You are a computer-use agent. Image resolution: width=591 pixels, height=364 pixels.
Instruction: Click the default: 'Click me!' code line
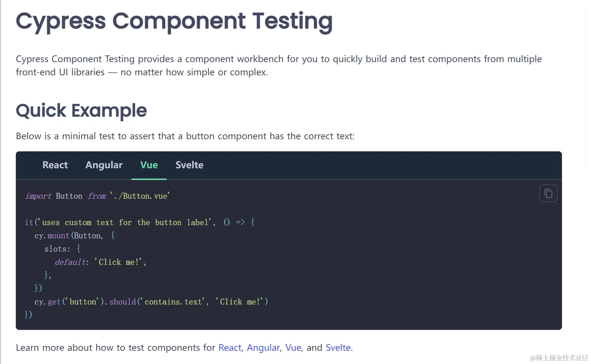100,262
